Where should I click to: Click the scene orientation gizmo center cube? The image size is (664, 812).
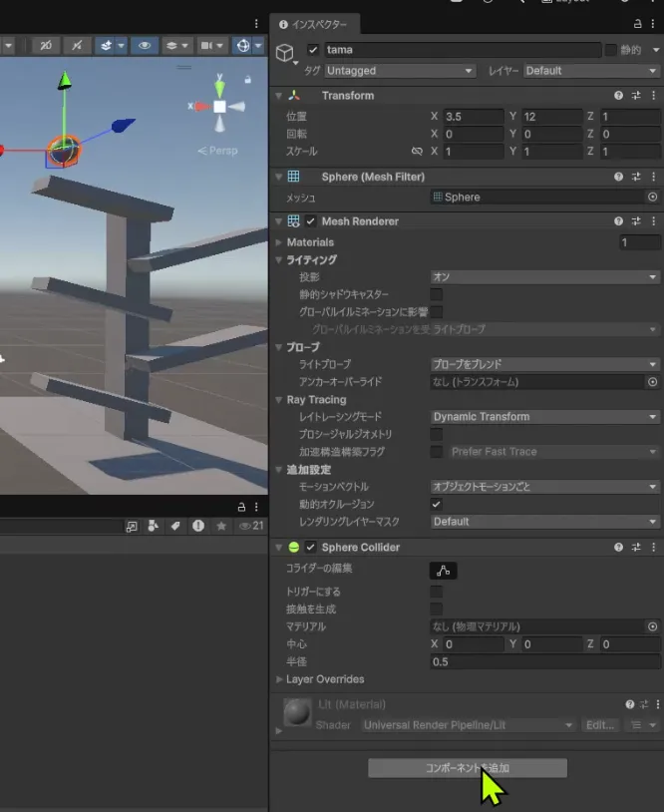pyautogui.click(x=219, y=106)
